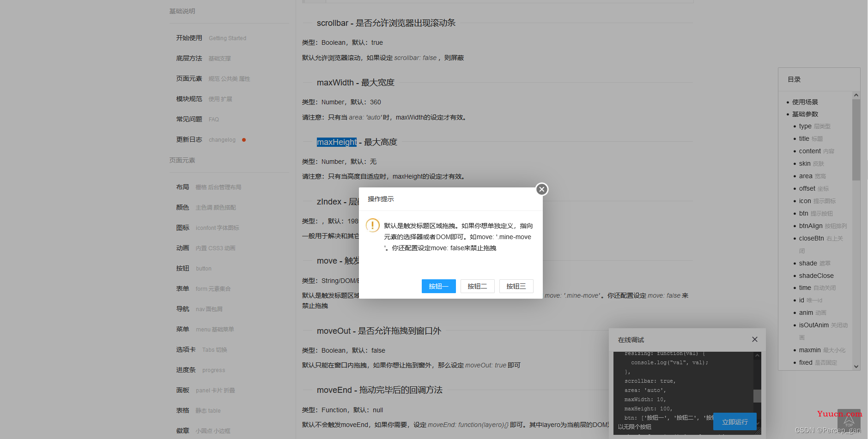Open 进度条 progress in sidebar
The width and height of the screenshot is (868, 439).
tap(200, 370)
